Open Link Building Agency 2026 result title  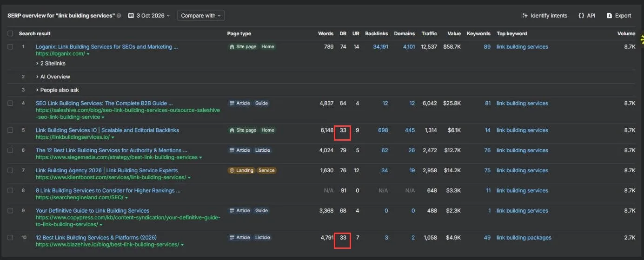pyautogui.click(x=107, y=170)
